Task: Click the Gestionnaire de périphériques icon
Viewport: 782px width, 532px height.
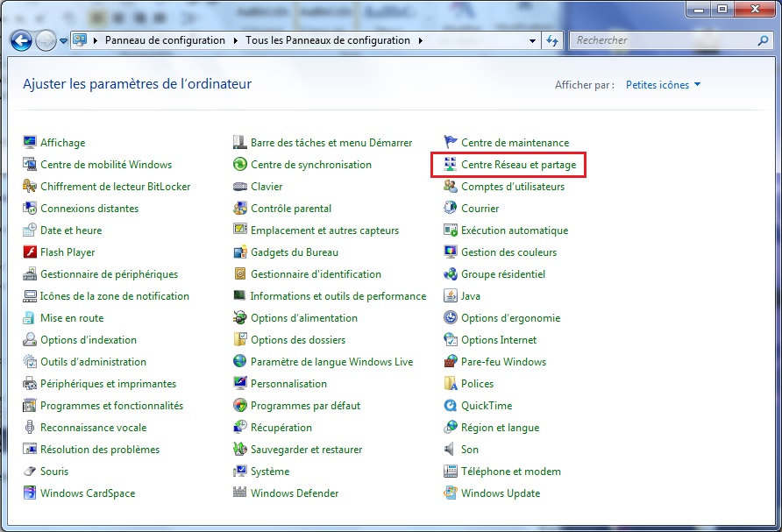Action: coord(30,273)
